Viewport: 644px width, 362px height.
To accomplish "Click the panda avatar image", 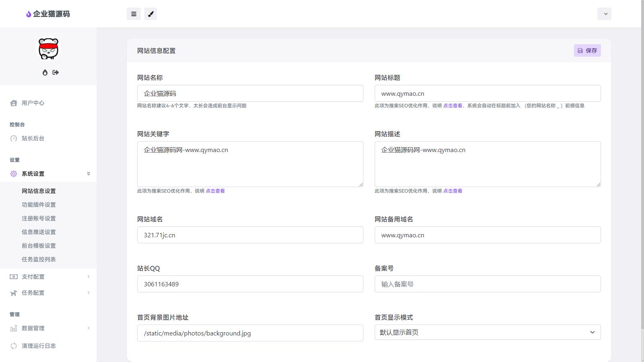I will [48, 49].
